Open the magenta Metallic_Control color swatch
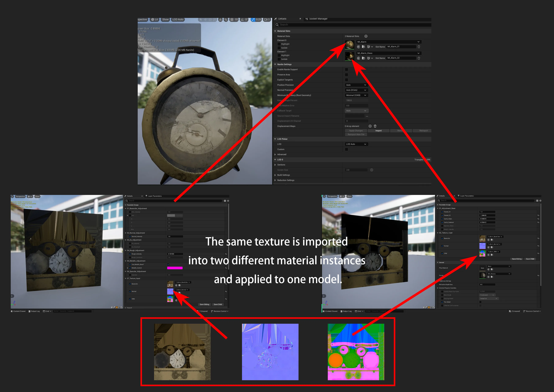 (175, 268)
